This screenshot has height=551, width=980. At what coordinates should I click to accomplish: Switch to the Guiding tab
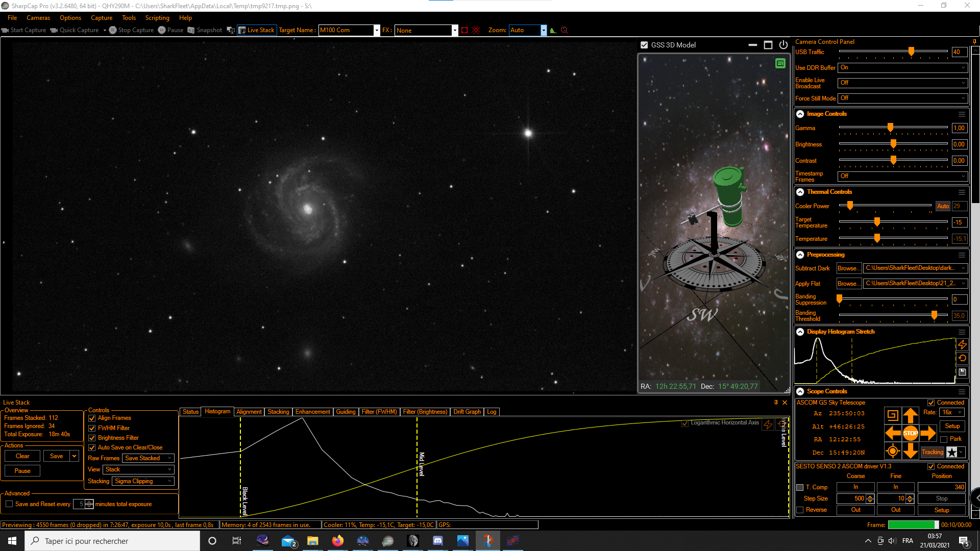[x=346, y=412]
